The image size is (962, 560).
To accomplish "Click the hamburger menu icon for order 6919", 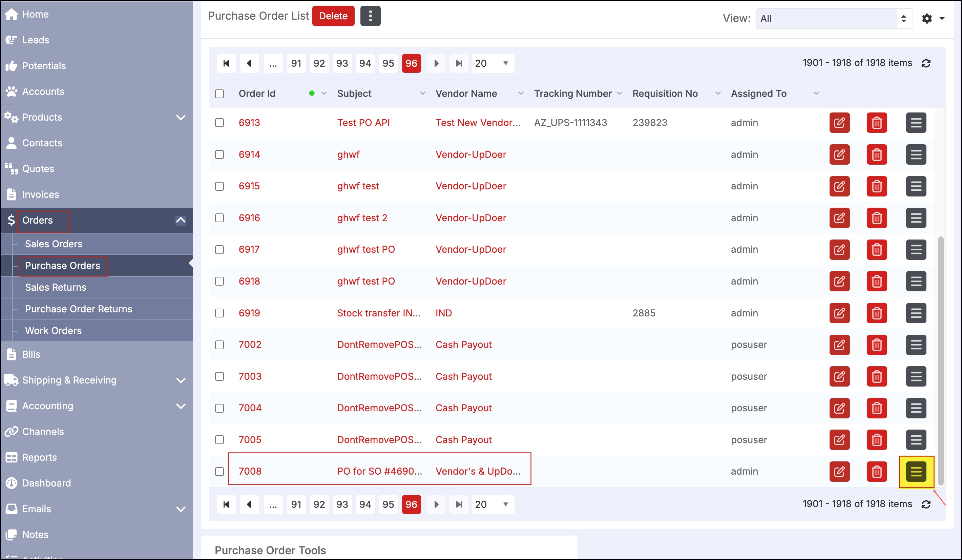I will (x=916, y=313).
